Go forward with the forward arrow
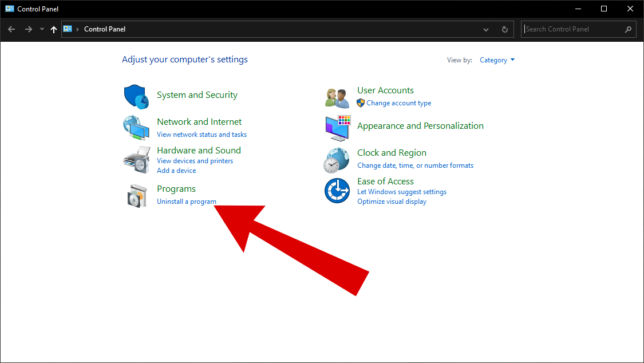644x363 pixels. (x=29, y=29)
